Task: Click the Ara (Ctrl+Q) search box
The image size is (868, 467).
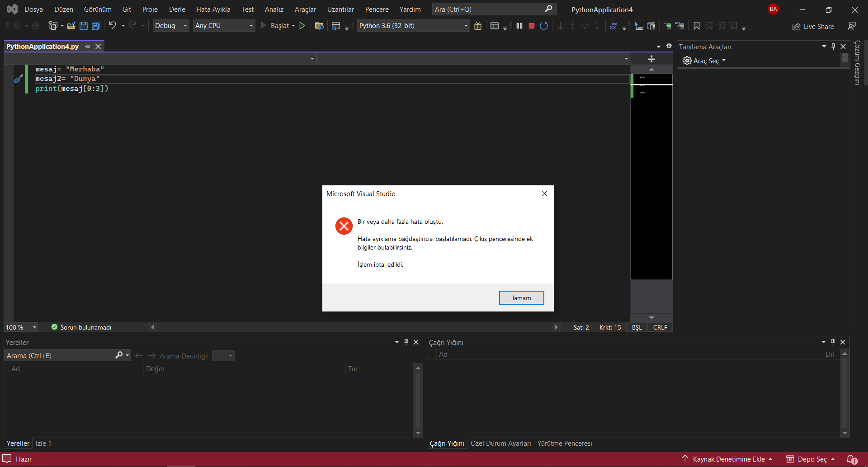Action: point(494,9)
